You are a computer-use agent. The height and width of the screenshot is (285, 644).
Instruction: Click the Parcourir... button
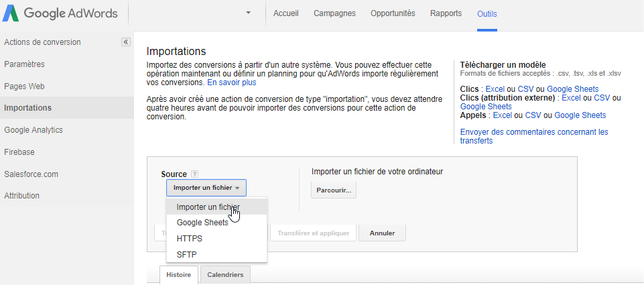pos(334,191)
